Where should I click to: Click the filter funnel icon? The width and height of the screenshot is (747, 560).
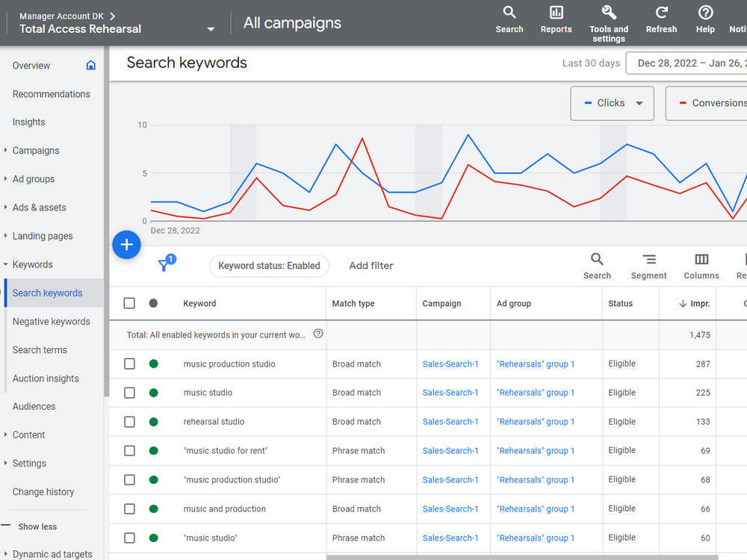pos(164,265)
